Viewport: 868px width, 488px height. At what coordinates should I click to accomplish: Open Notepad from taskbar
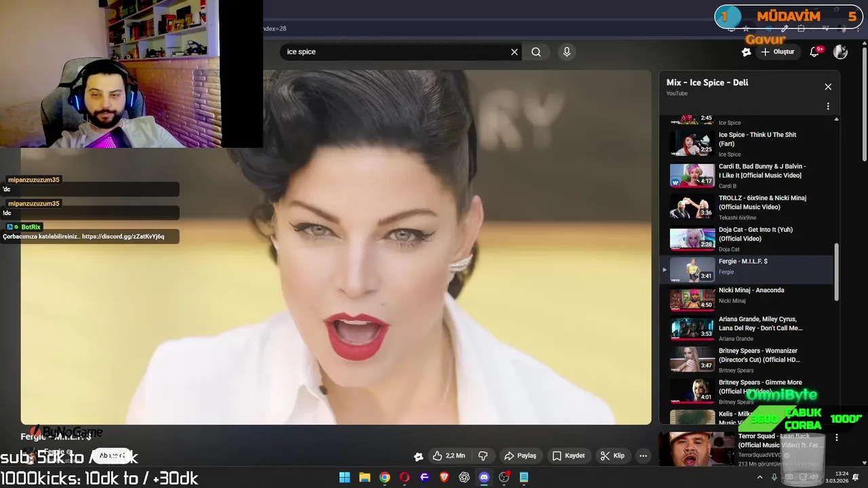click(524, 477)
